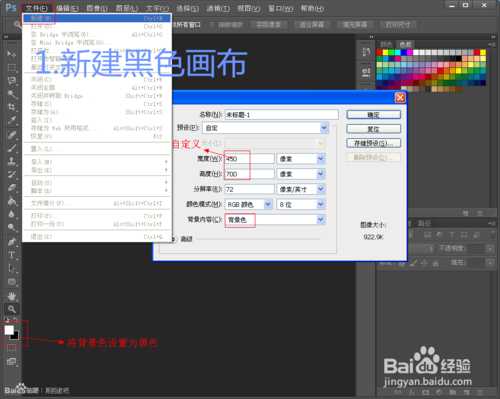Select the Horizontal Type tool
This screenshot has height=399, width=500.
[x=11, y=255]
